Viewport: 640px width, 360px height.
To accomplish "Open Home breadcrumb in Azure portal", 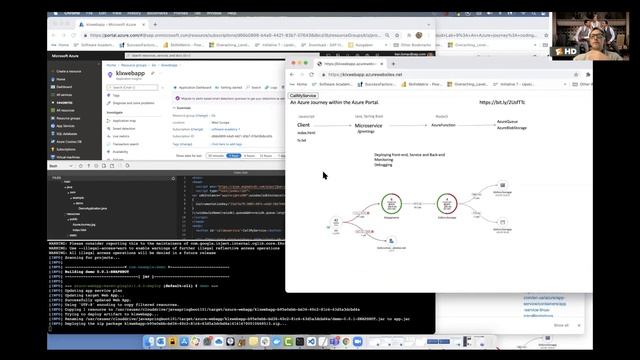I will click(111, 65).
